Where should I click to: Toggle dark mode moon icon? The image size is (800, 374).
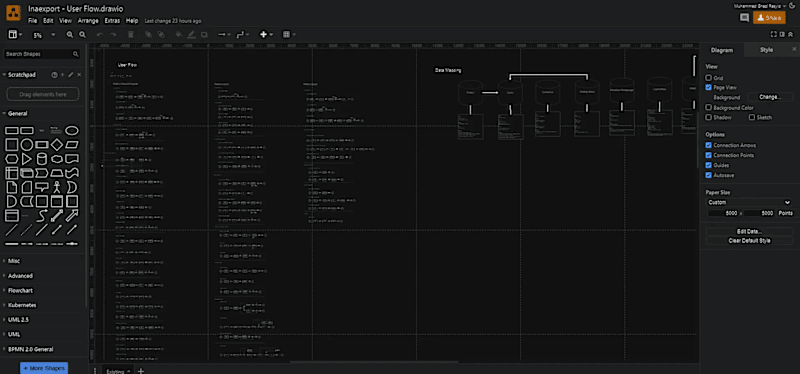[792, 6]
